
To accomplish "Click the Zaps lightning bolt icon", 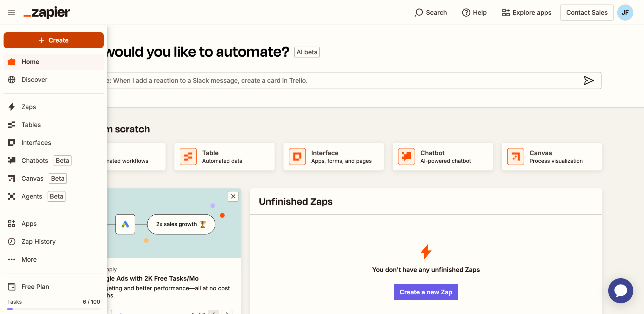I will 12,107.
